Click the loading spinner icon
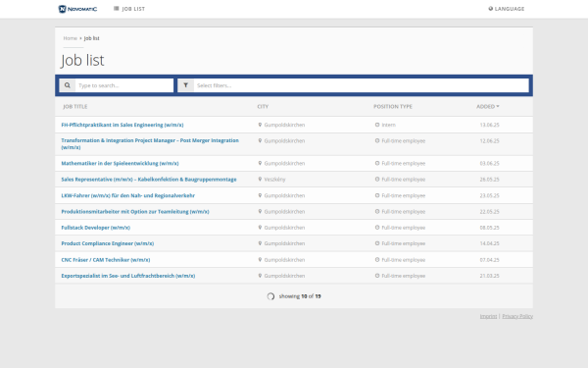The image size is (588, 368). point(270,296)
